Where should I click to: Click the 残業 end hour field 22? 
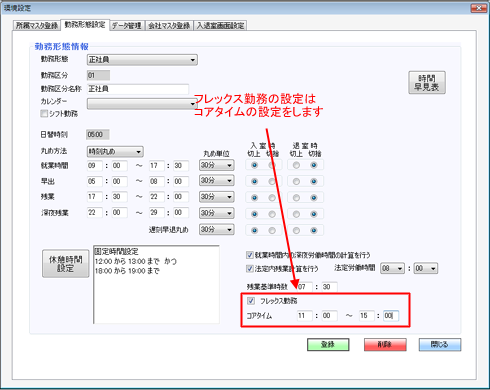point(157,197)
